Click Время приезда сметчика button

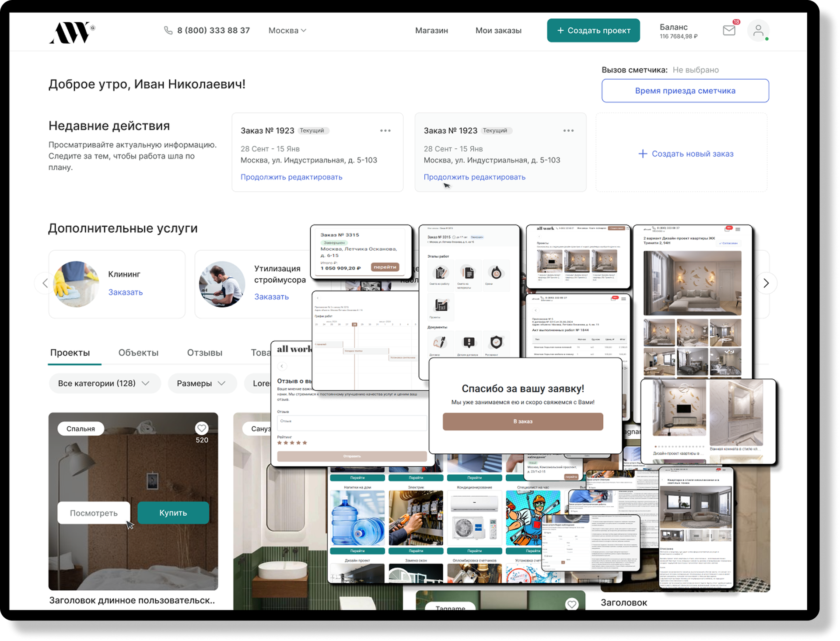pyautogui.click(x=685, y=91)
